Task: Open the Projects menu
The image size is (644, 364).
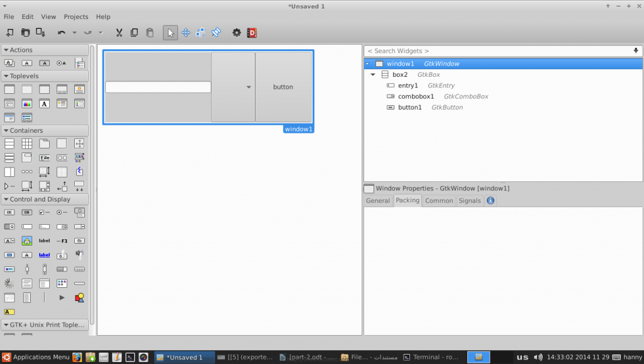Action: coord(76,16)
